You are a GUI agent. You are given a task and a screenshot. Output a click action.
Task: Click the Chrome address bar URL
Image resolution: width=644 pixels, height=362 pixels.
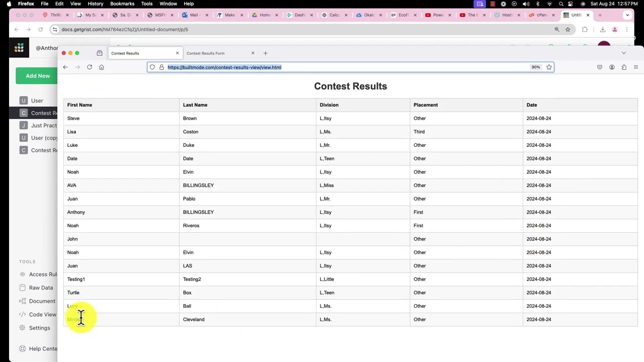coord(125,29)
